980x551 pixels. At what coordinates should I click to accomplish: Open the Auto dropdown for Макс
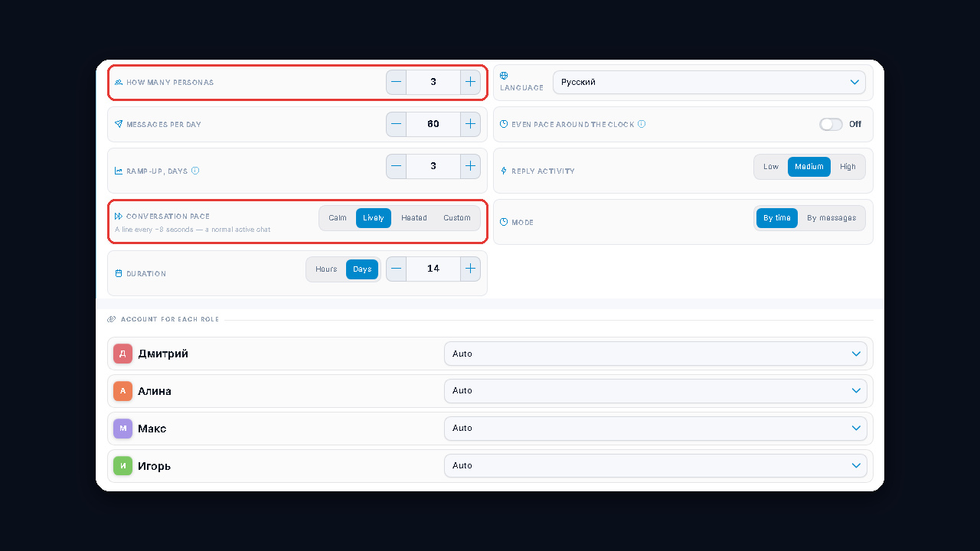[655, 429]
